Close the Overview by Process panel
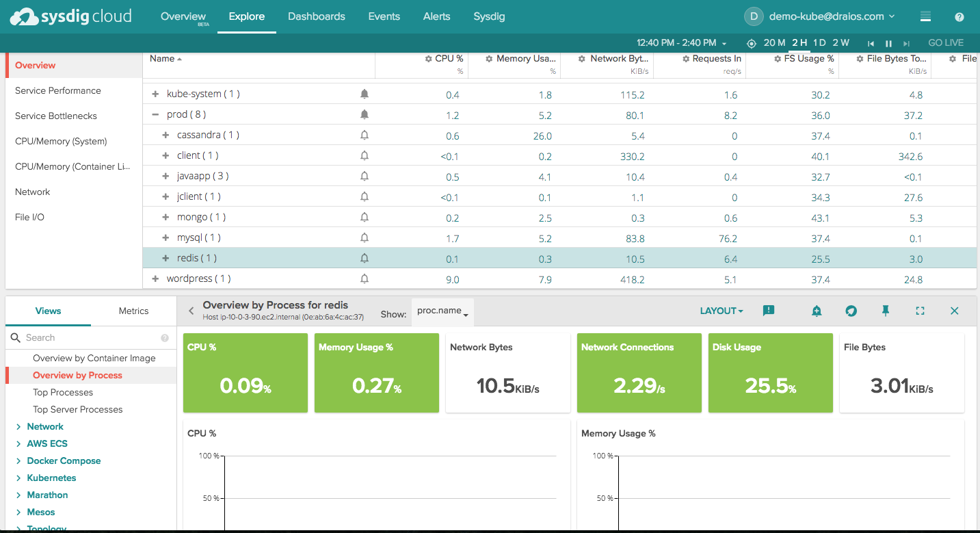980x533 pixels. [x=955, y=311]
